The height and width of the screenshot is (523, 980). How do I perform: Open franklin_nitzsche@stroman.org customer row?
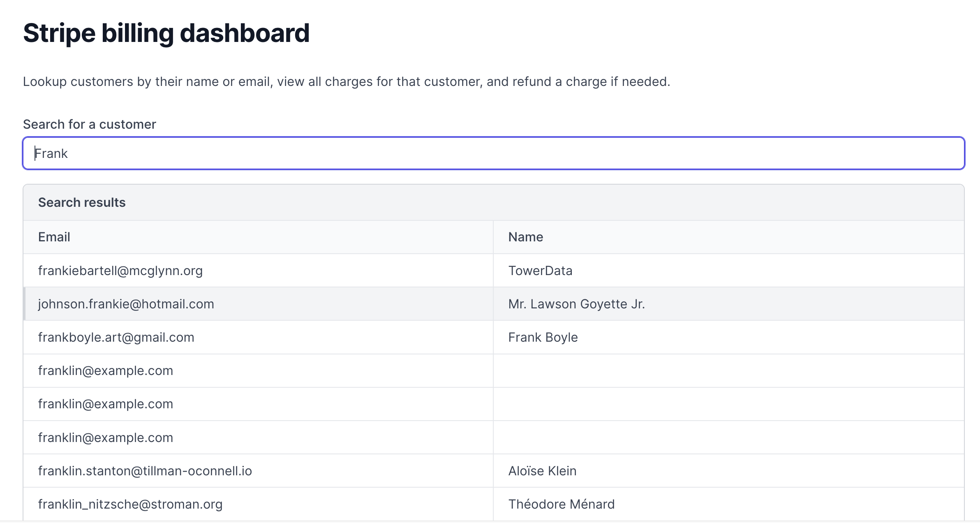pos(493,504)
